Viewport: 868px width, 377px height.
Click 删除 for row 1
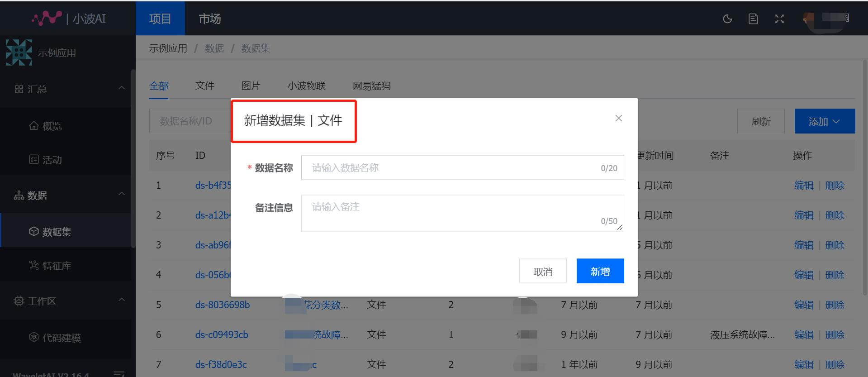[835, 185]
